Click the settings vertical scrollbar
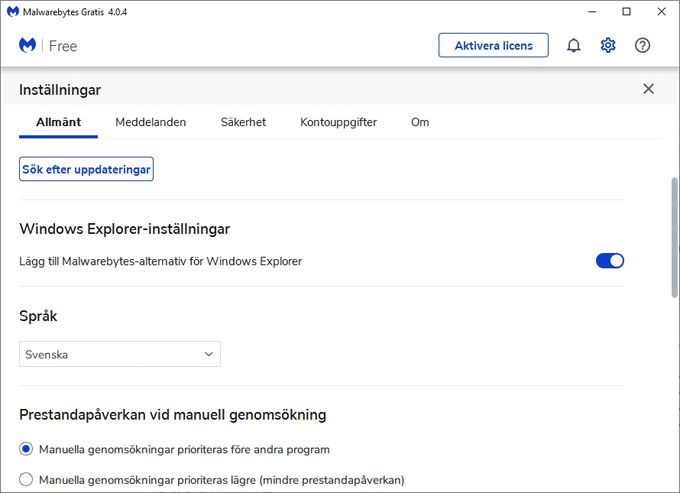Screen dimensions: 680x493 [674, 238]
